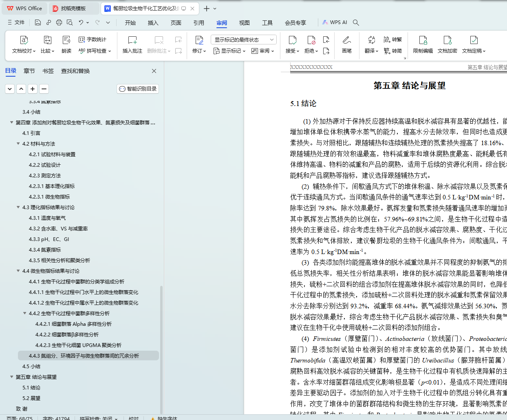The image size is (507, 420).
Task: Switch to the 插入 ribbon tab
Action: click(153, 23)
